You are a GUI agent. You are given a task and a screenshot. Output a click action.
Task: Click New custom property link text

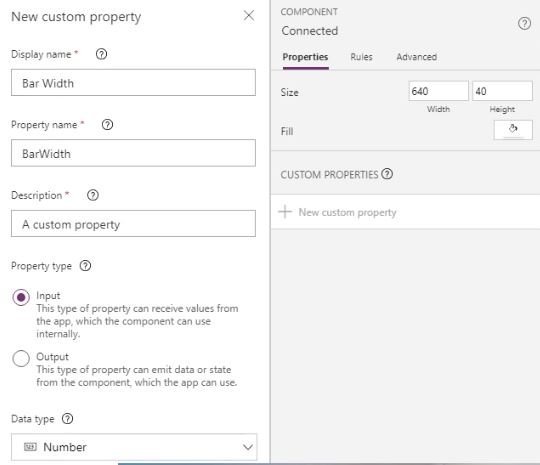pos(347,212)
